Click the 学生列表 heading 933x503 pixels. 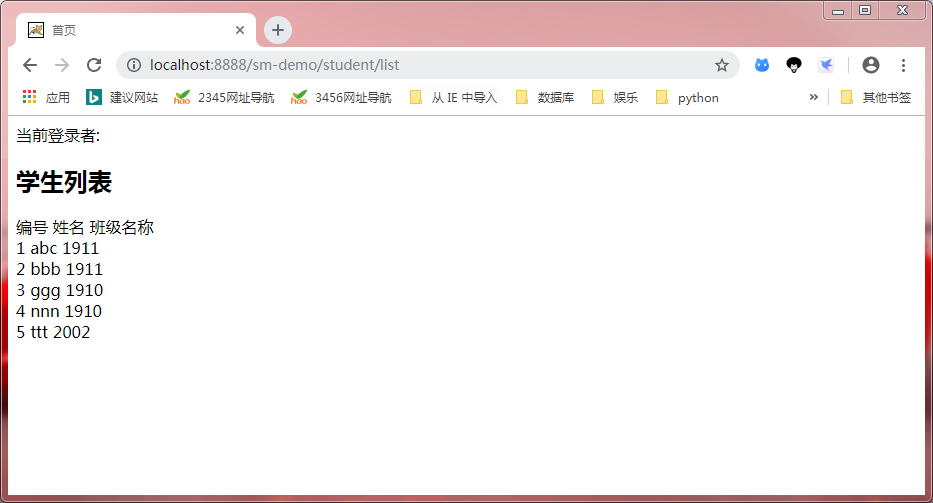64,182
